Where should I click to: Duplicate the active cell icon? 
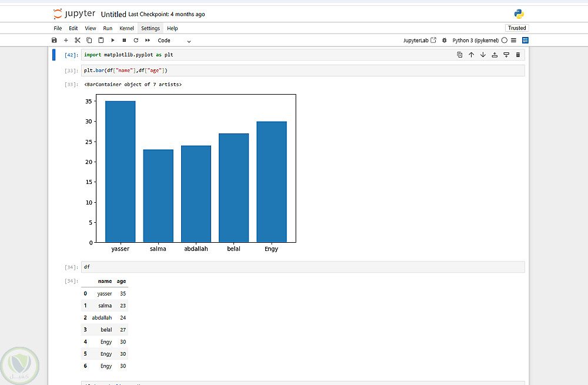[x=460, y=55]
